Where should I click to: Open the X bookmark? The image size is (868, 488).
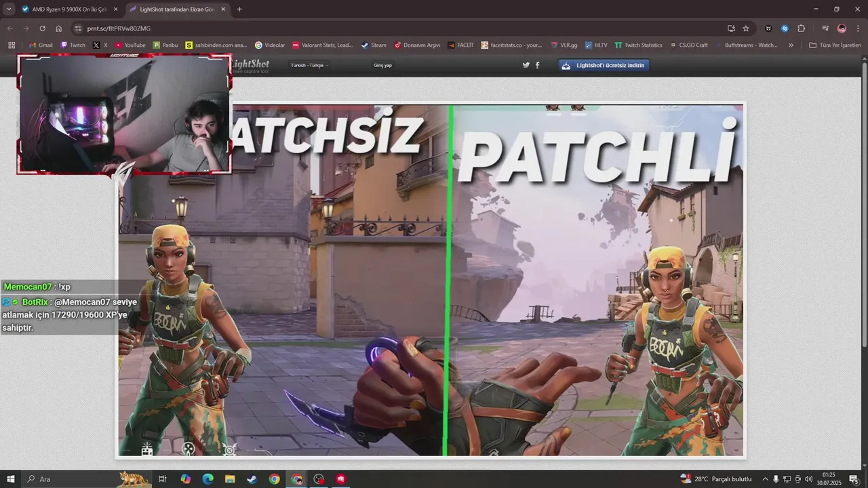(x=100, y=45)
